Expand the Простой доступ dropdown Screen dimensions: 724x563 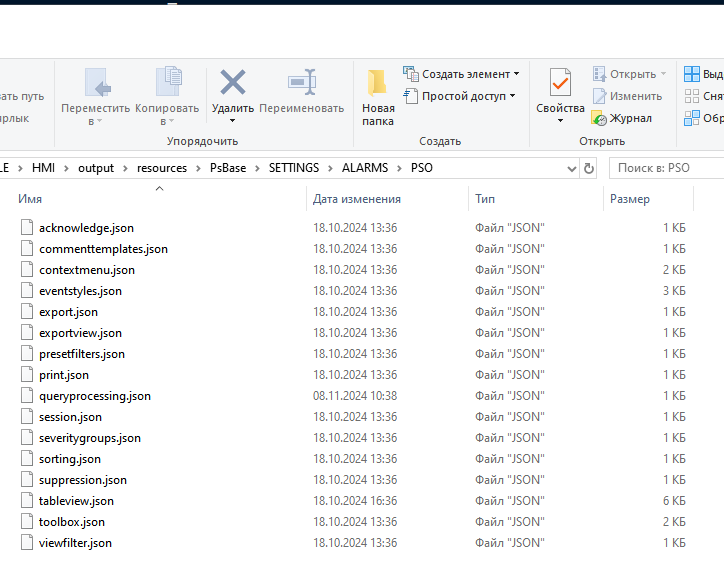468,96
